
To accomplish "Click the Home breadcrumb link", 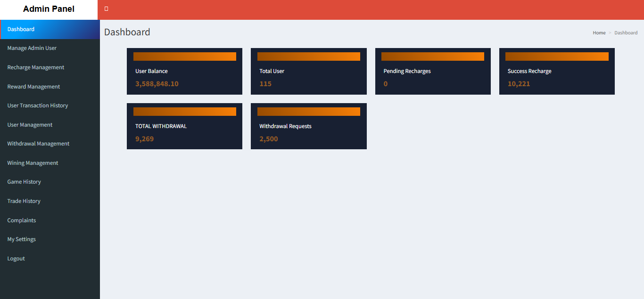I will [599, 33].
